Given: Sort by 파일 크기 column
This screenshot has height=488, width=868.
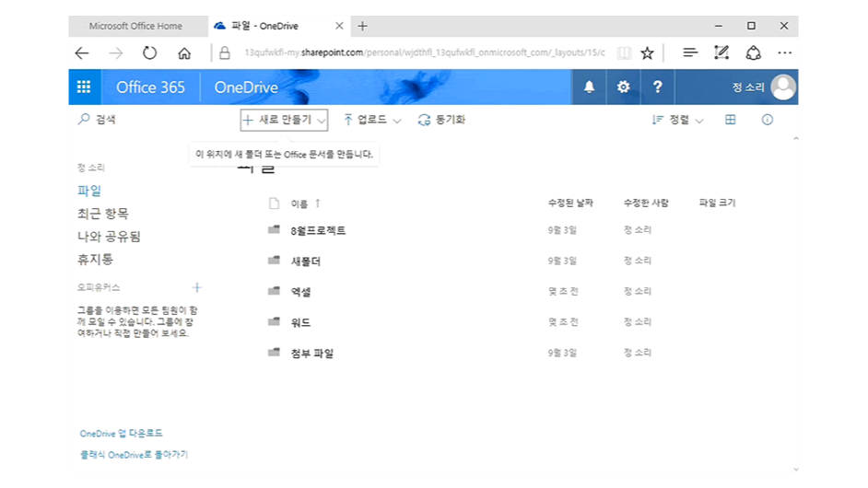Looking at the screenshot, I should click(718, 203).
